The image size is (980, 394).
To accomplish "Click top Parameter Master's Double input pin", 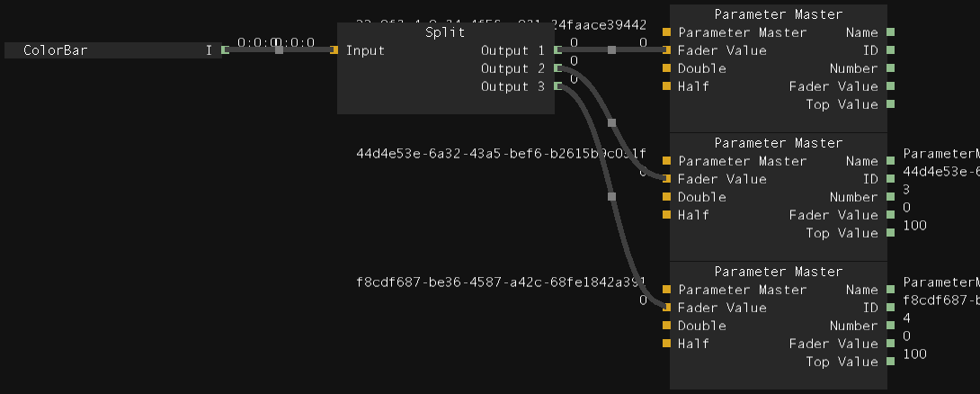I will click(666, 68).
